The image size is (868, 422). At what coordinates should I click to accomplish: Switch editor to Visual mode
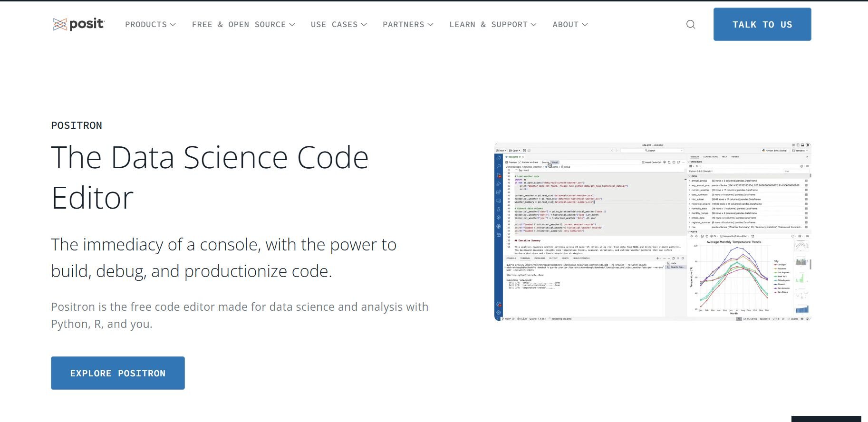pos(555,163)
